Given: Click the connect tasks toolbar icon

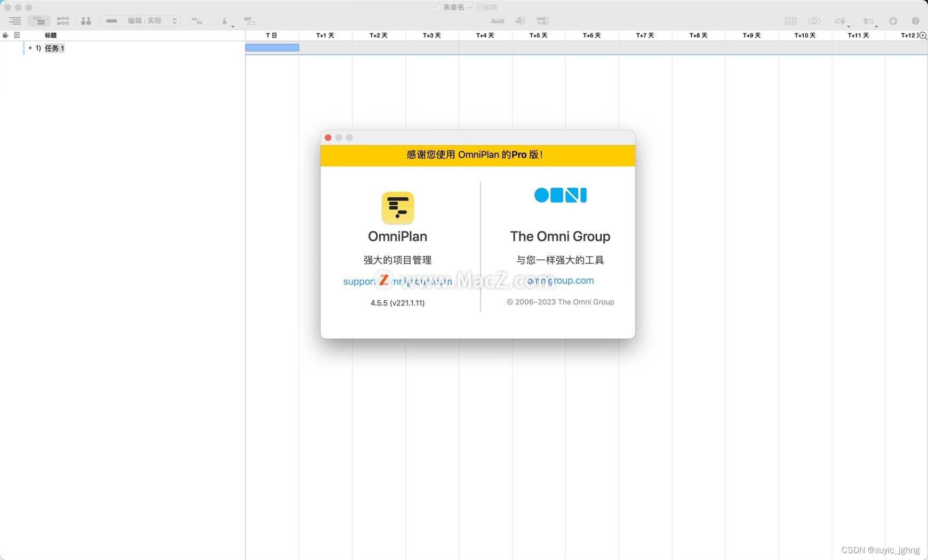Looking at the screenshot, I should [197, 21].
